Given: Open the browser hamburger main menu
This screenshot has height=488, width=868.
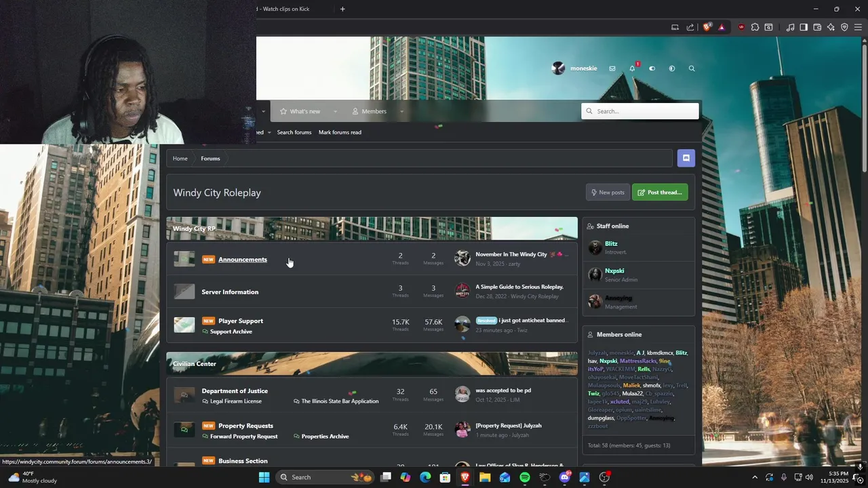Looking at the screenshot, I should tap(858, 27).
